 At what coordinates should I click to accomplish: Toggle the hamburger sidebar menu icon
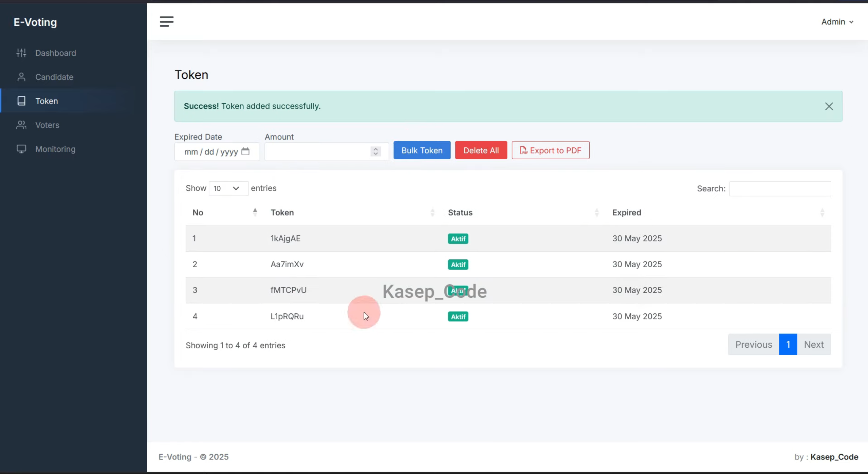point(166,21)
